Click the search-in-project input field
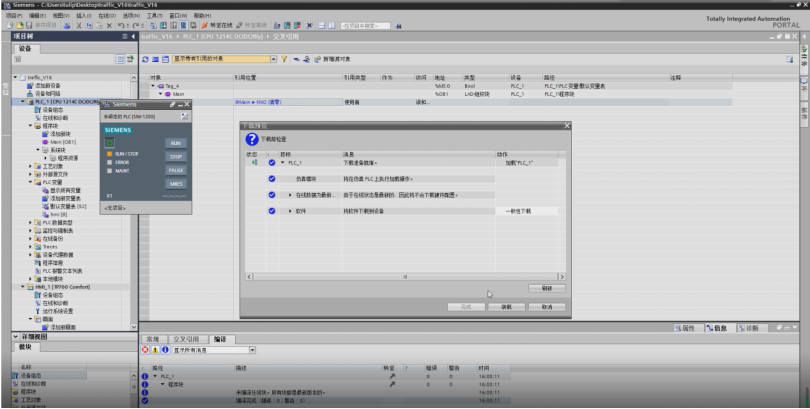The width and height of the screenshot is (810, 409). 365,25
